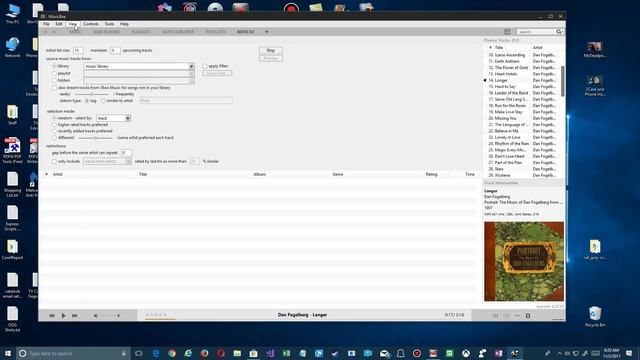
Task: Open Windows Start menu
Action: click(7, 353)
